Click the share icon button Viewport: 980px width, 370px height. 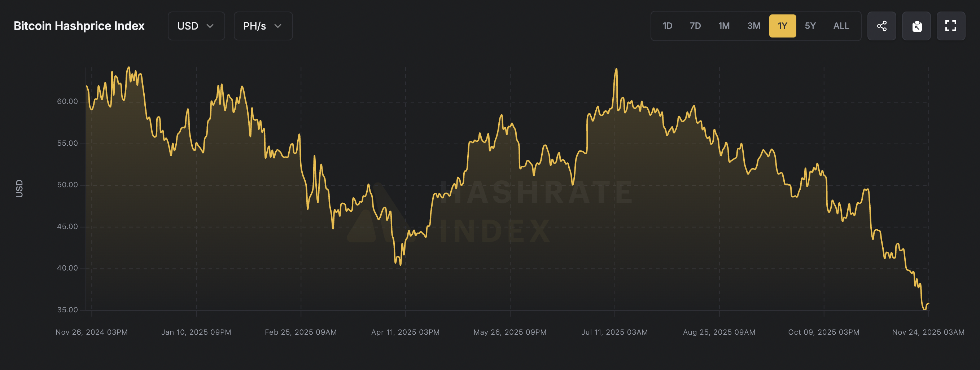[x=881, y=26]
